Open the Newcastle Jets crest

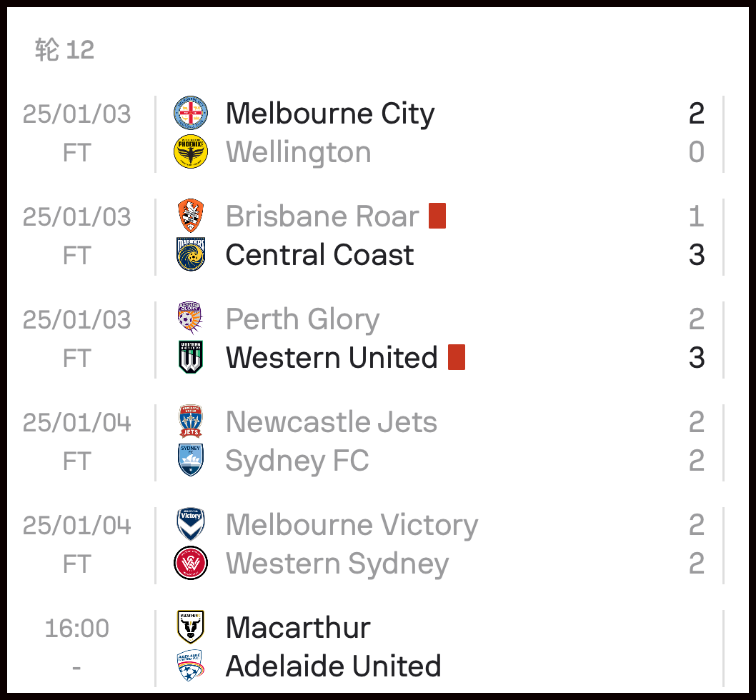coord(191,422)
